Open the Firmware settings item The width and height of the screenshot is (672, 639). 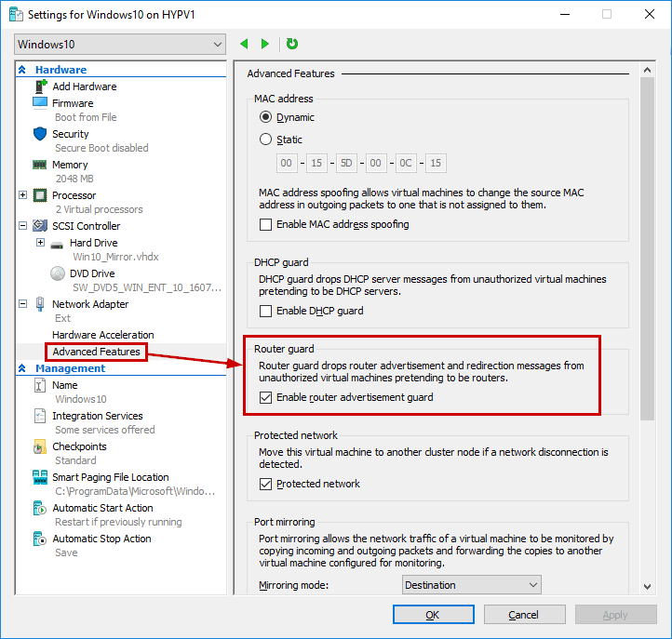73,103
